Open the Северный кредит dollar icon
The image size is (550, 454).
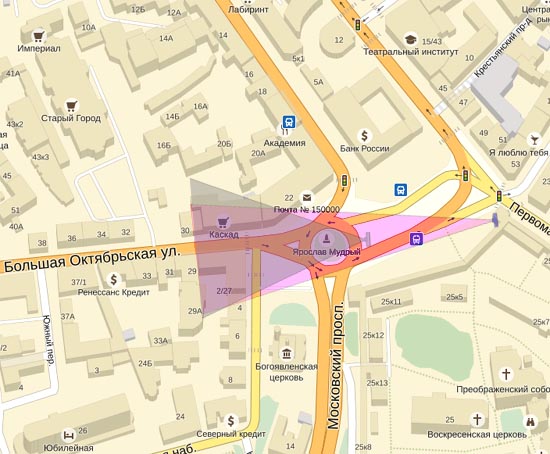coord(231,421)
